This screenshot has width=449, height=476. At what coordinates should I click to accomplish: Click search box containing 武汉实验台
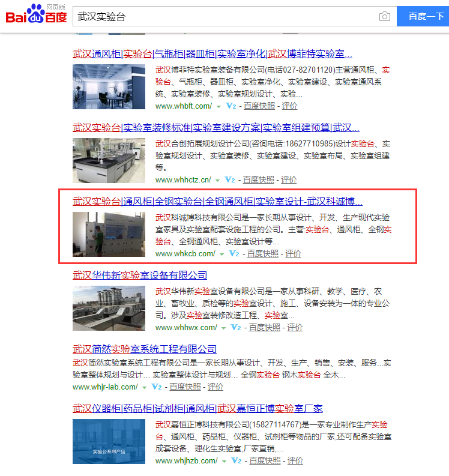point(225,16)
